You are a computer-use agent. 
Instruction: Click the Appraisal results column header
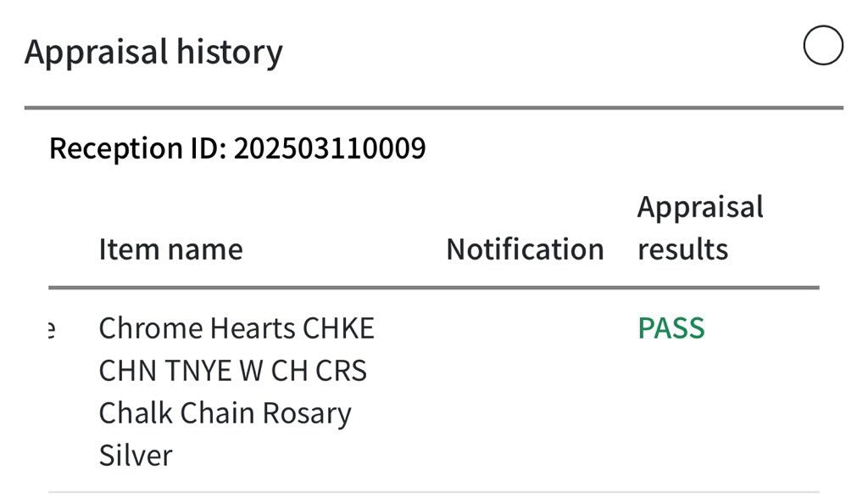coord(699,227)
